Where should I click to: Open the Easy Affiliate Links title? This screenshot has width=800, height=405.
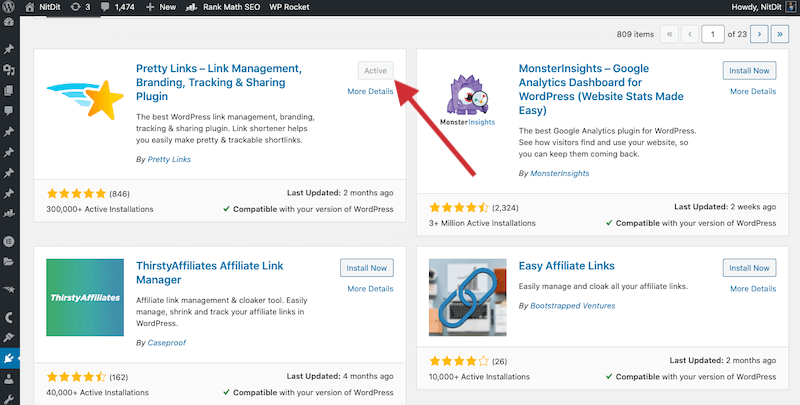pyautogui.click(x=566, y=266)
